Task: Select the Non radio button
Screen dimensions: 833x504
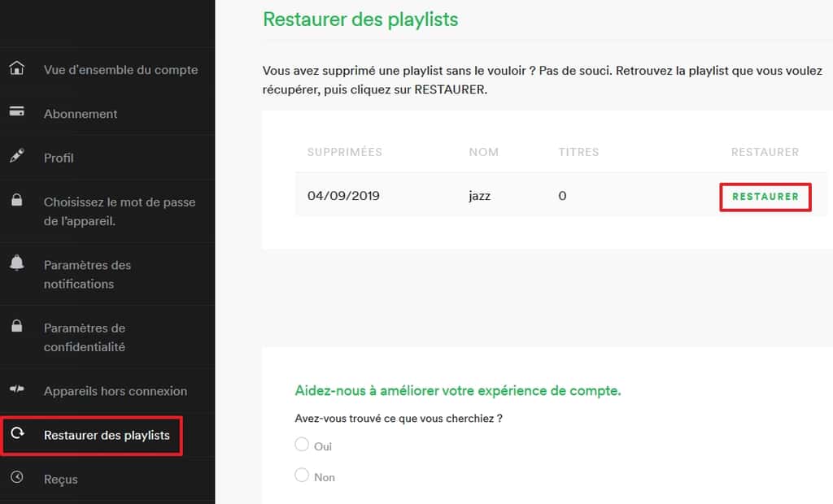Action: [302, 475]
